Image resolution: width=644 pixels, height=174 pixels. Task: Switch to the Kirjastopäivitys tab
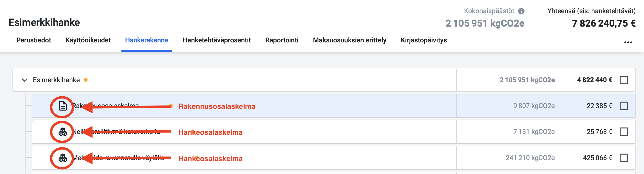click(424, 40)
